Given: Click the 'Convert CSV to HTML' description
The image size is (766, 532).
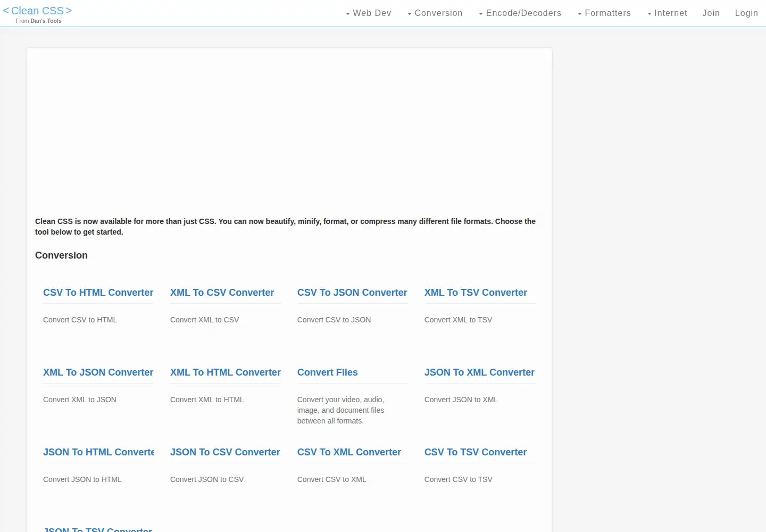Looking at the screenshot, I should point(80,320).
